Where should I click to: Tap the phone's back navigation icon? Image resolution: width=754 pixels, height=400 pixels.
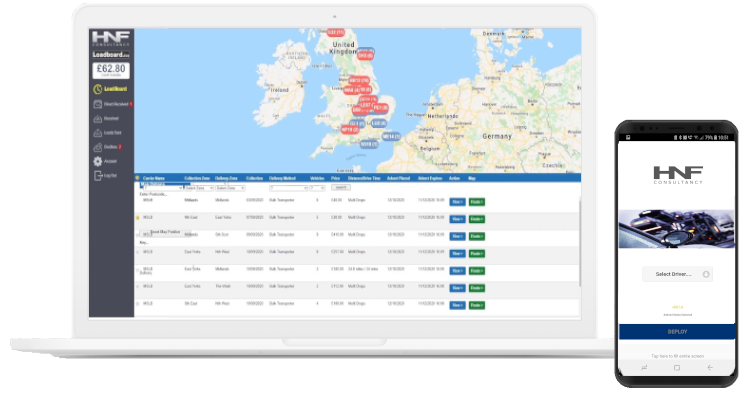(x=710, y=367)
